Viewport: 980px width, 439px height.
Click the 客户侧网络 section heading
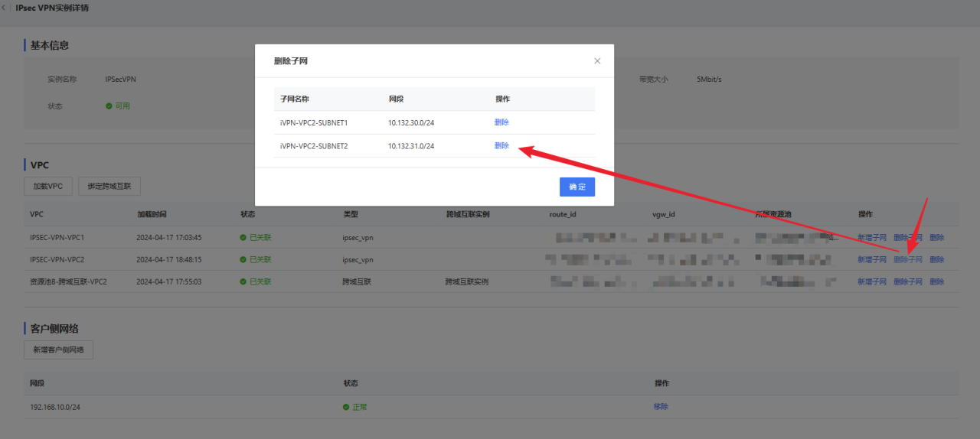(x=54, y=329)
